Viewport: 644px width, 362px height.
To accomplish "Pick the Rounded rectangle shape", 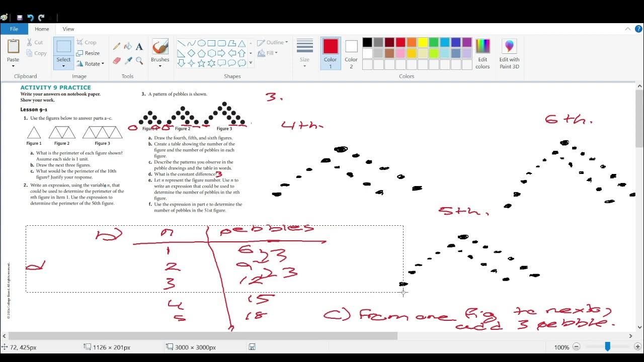I will point(222,43).
